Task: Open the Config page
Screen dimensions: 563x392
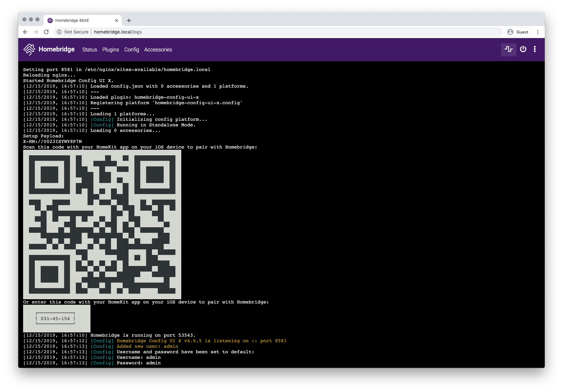Action: (x=131, y=49)
